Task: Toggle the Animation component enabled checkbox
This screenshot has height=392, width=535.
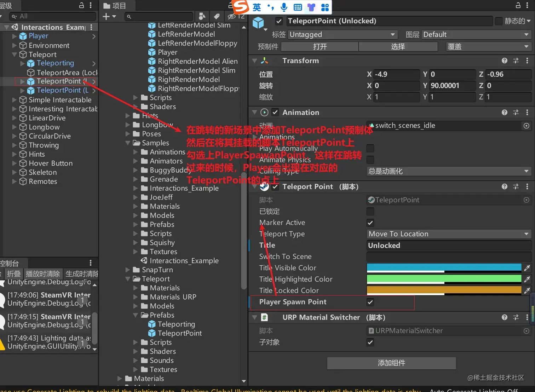Action: [275, 113]
